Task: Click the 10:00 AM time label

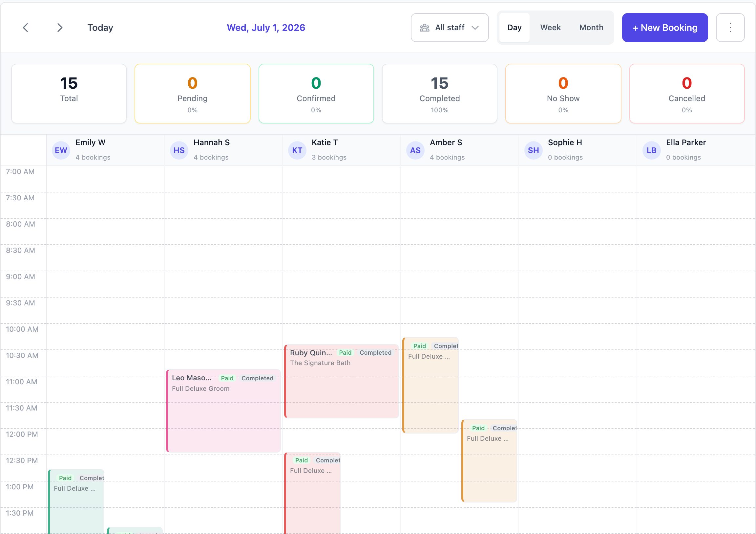Action: click(22, 329)
